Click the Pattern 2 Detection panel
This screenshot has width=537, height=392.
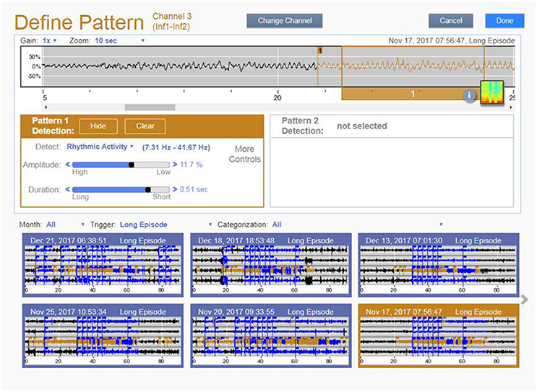[392, 161]
